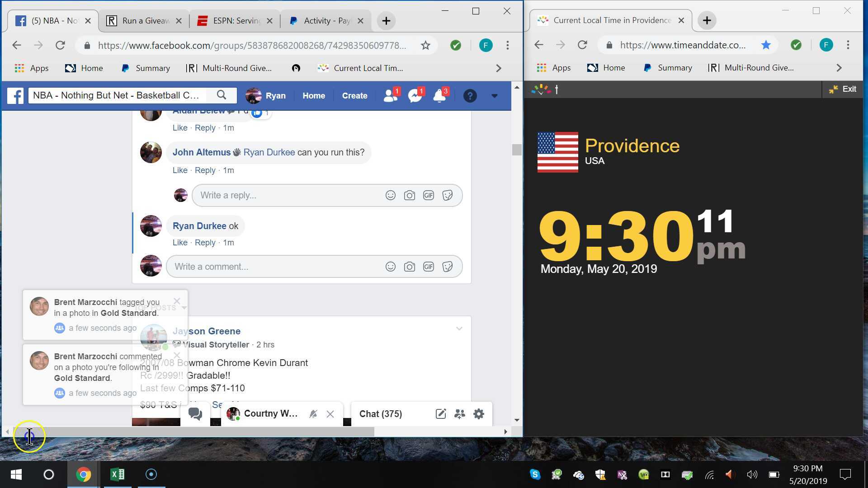Open chat settings gear icon
The width and height of the screenshot is (868, 488).
(x=478, y=414)
